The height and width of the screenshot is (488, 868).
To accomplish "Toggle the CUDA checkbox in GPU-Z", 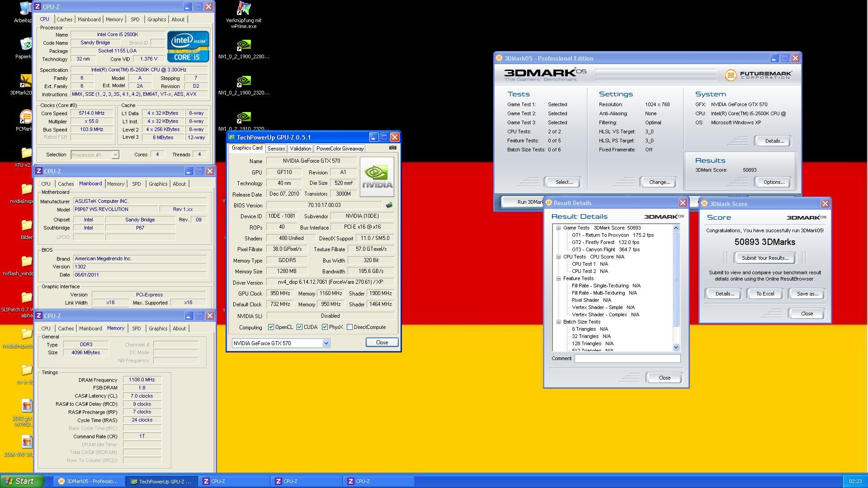I will coord(299,327).
